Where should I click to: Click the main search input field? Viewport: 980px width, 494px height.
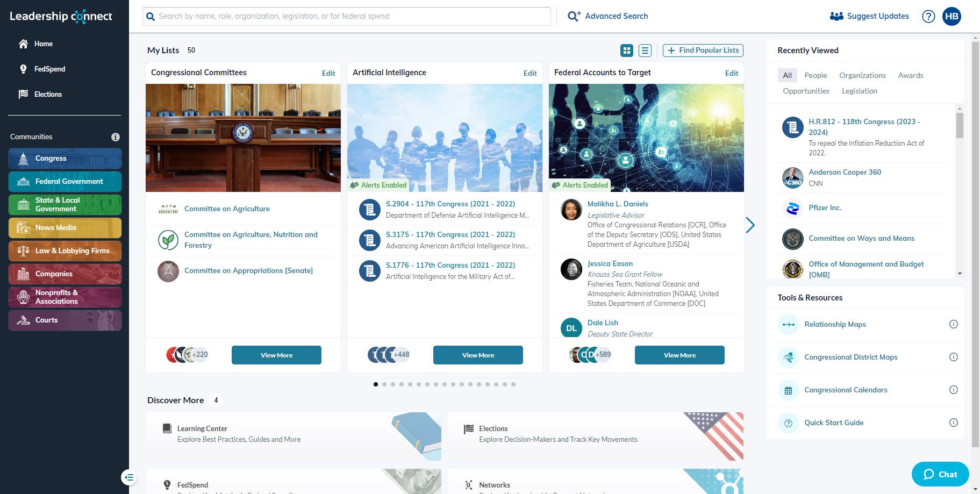tap(347, 16)
